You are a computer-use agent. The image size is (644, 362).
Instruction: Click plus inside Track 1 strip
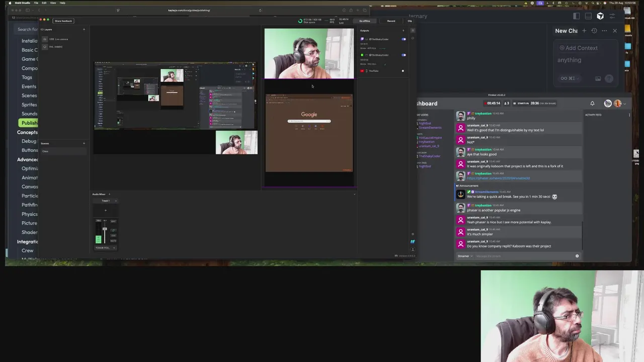(x=105, y=210)
